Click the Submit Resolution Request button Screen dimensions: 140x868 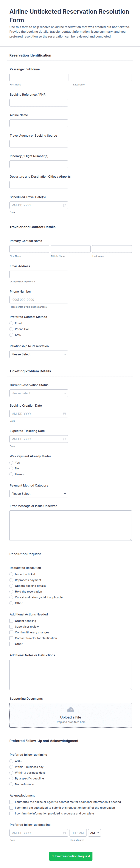click(71, 856)
